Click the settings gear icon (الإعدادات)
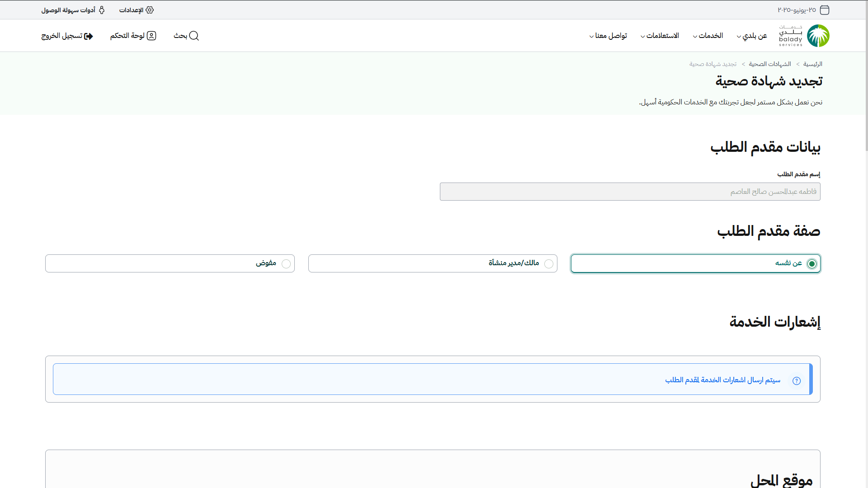Image resolution: width=868 pixels, height=488 pixels. pos(150,10)
